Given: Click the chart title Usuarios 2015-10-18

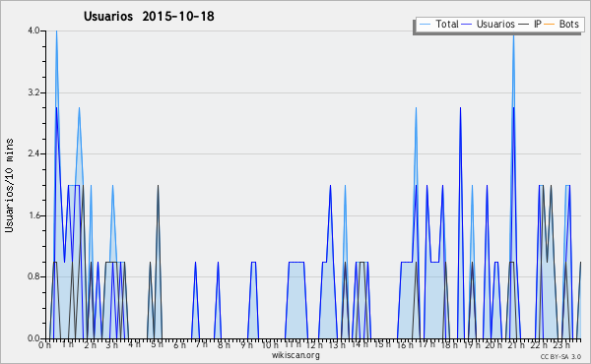Looking at the screenshot, I should [149, 16].
